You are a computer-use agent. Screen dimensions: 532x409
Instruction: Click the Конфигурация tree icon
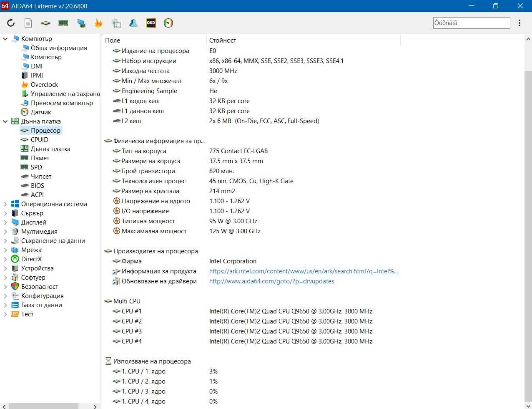click(x=15, y=296)
